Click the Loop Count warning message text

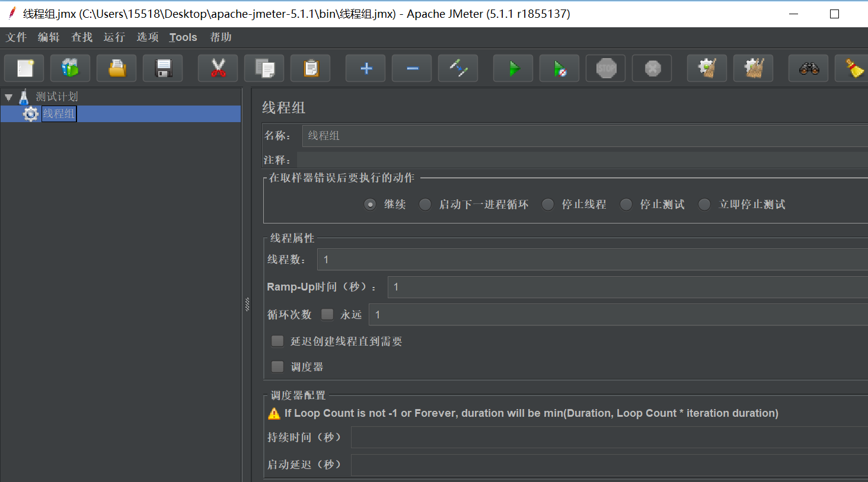click(x=531, y=413)
